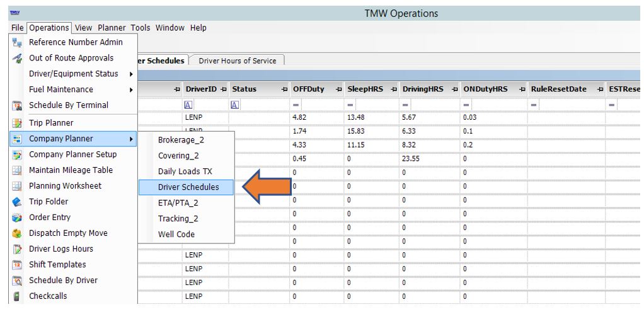Pin the Status column

click(x=284, y=89)
